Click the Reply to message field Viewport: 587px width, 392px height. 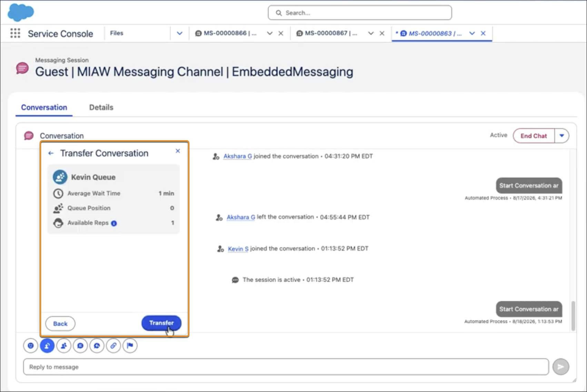pyautogui.click(x=286, y=367)
